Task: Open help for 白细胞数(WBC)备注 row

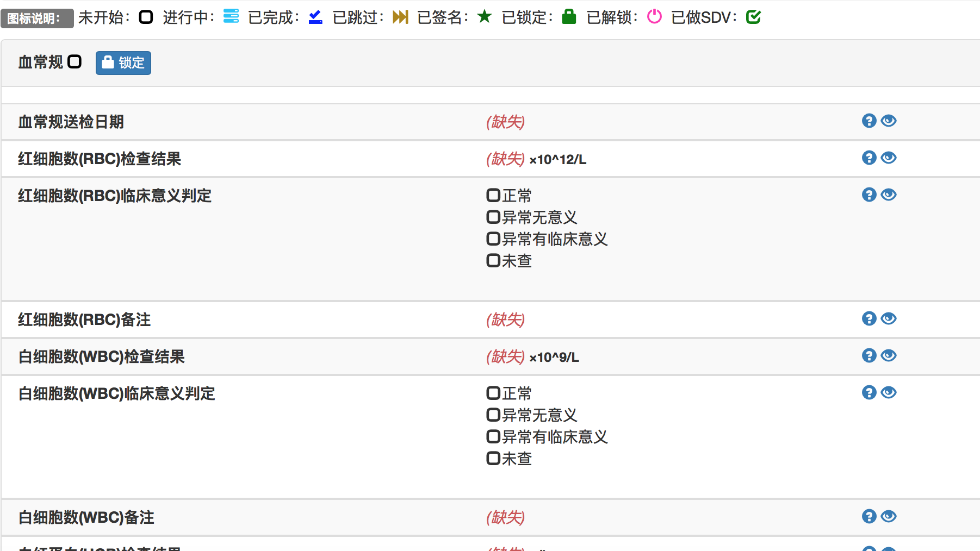Action: click(x=869, y=516)
